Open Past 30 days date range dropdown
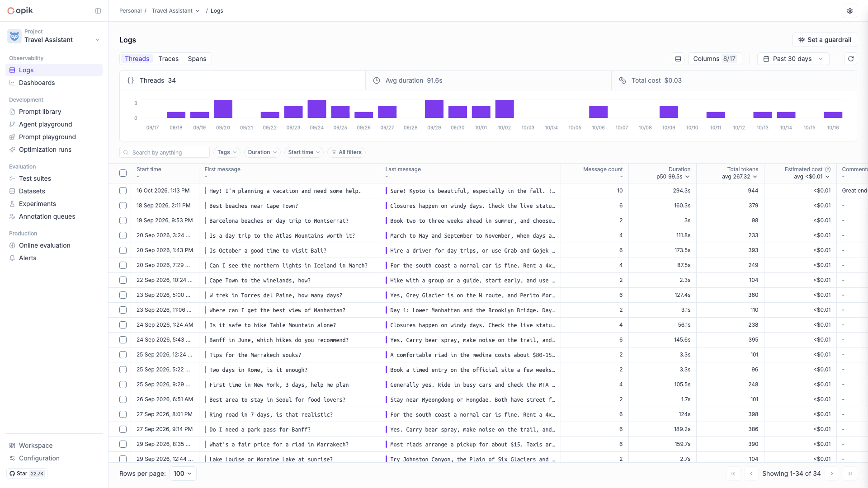 [793, 59]
